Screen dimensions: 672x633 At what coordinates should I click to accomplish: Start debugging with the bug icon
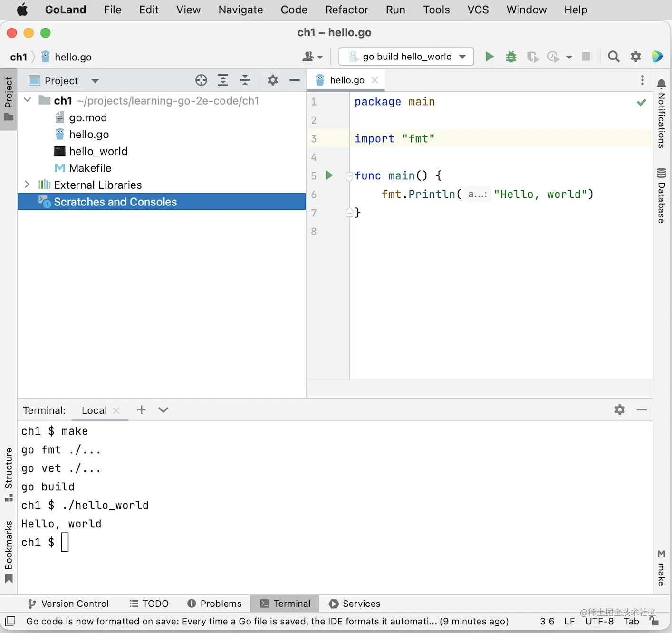point(511,57)
